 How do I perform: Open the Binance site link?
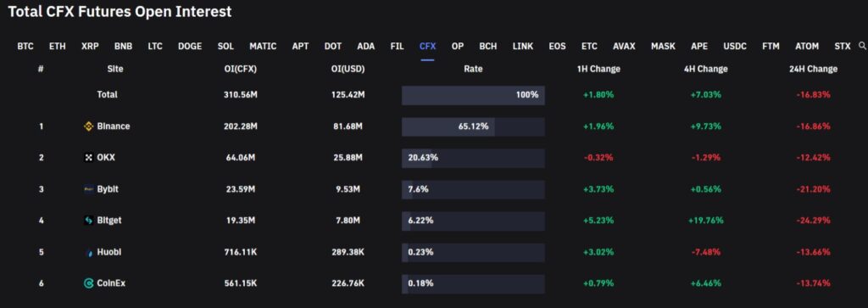pyautogui.click(x=114, y=126)
